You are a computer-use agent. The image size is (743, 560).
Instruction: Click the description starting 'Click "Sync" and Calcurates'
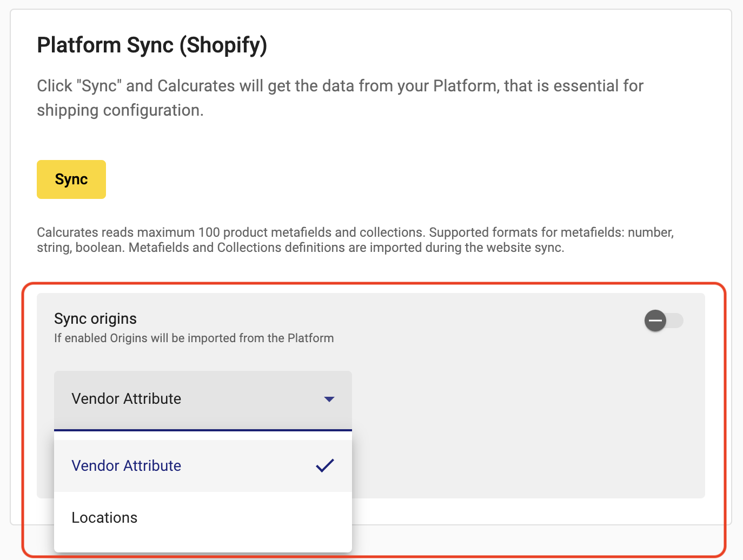340,98
